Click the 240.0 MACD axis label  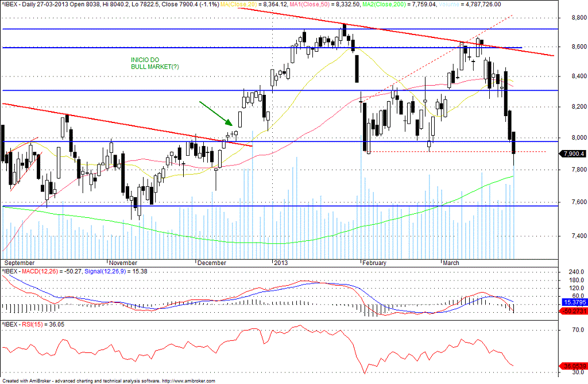[577, 272]
